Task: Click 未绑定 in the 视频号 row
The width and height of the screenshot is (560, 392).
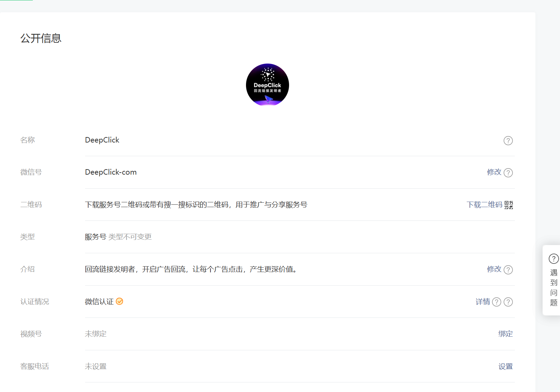Action: click(x=96, y=334)
